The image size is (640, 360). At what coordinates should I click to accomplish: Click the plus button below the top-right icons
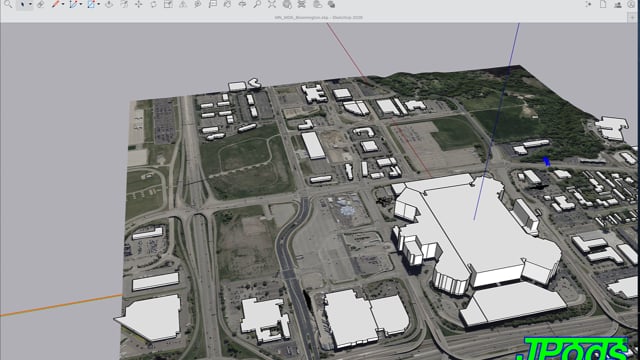tap(632, 18)
